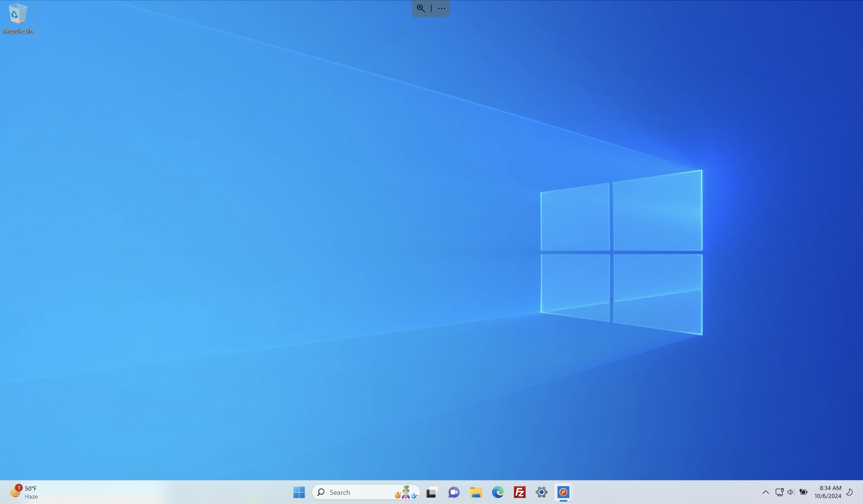Open the Windows Start menu
863x504 pixels.
[x=299, y=492]
